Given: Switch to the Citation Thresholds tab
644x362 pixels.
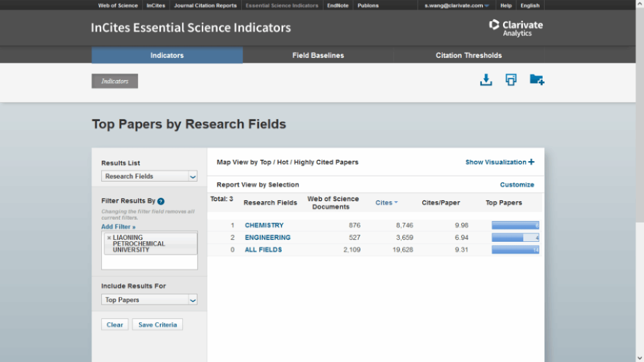Looking at the screenshot, I should pyautogui.click(x=469, y=55).
